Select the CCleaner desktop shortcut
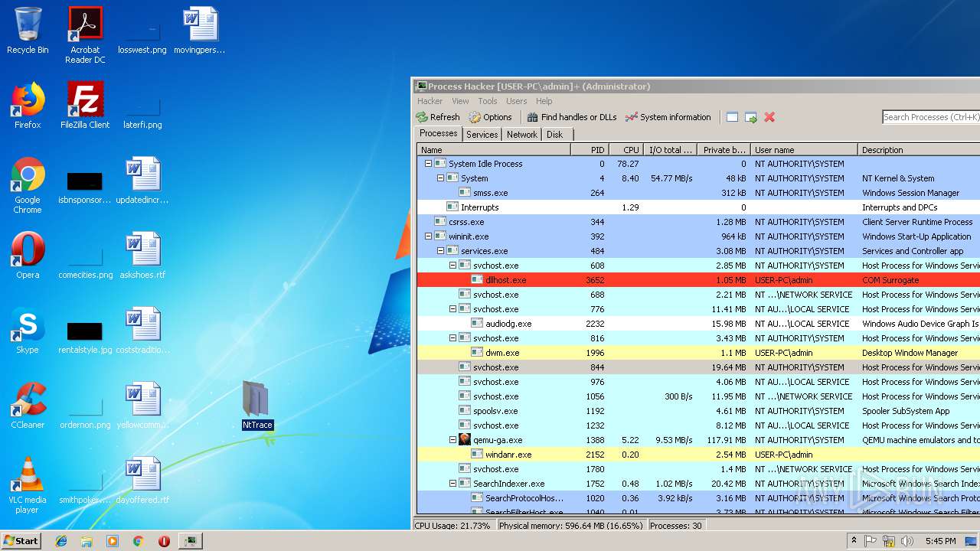This screenshot has height=551, width=980. pos(28,405)
